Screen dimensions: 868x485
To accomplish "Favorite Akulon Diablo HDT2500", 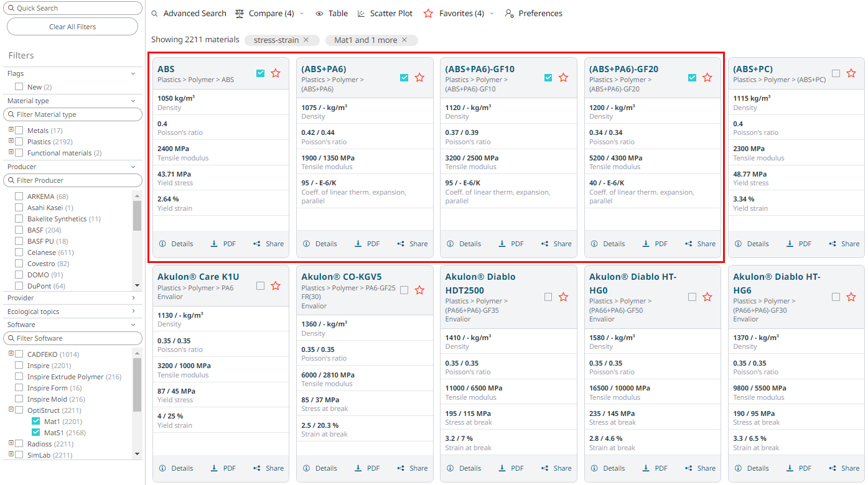I will coord(563,297).
